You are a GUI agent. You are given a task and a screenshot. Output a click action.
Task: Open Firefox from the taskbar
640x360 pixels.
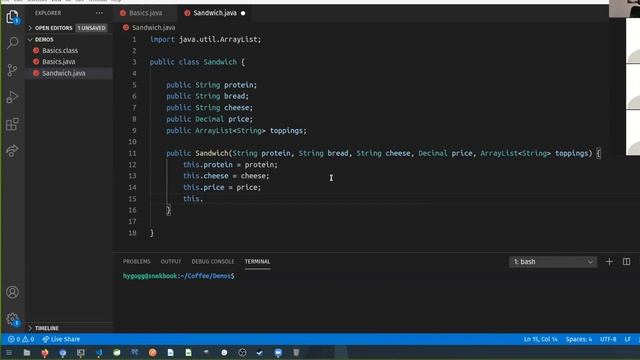[x=44, y=352]
